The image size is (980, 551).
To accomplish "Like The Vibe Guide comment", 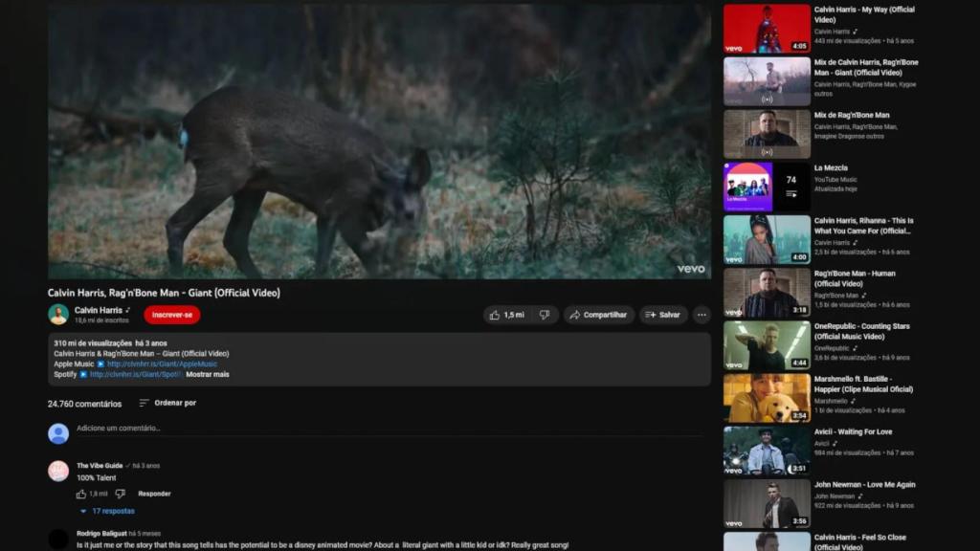I will [x=78, y=494].
